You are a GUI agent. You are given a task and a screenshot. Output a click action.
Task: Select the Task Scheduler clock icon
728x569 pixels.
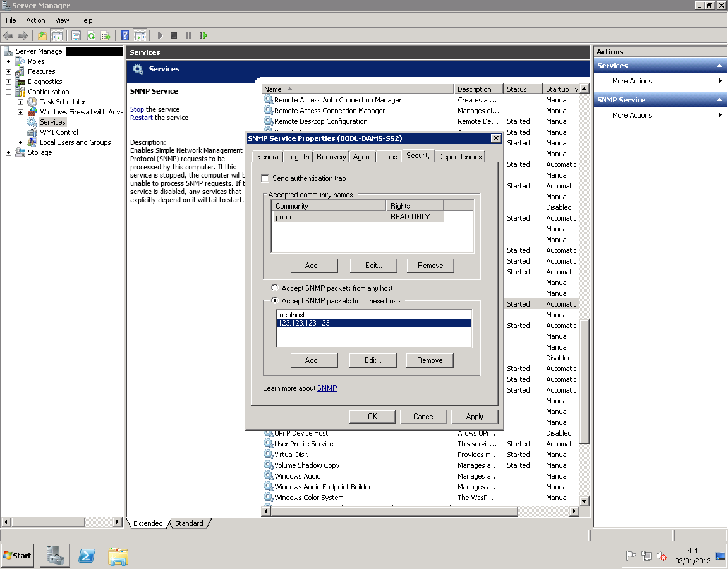point(32,102)
